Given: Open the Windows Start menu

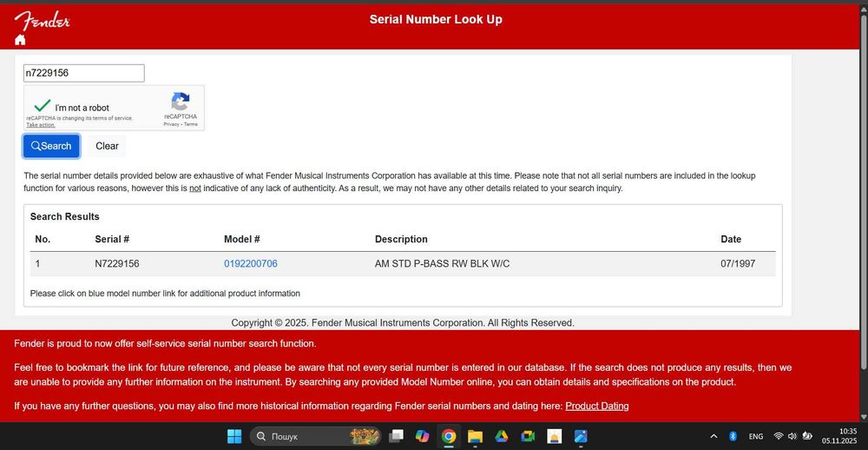Looking at the screenshot, I should pos(234,437).
